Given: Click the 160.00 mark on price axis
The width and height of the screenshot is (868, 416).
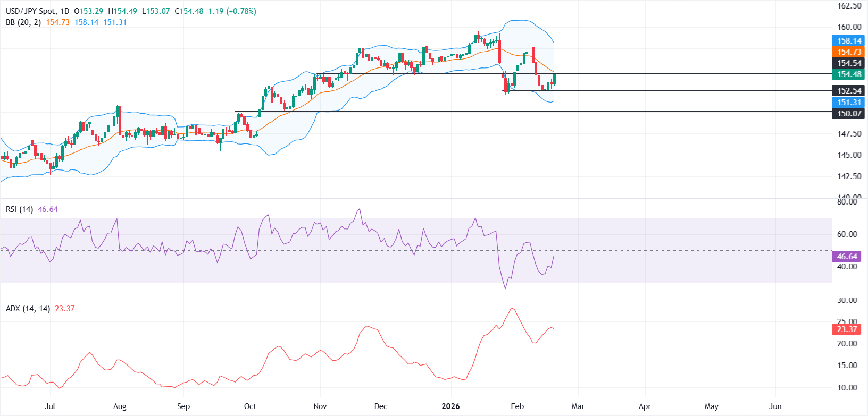Looking at the screenshot, I should coord(849,27).
